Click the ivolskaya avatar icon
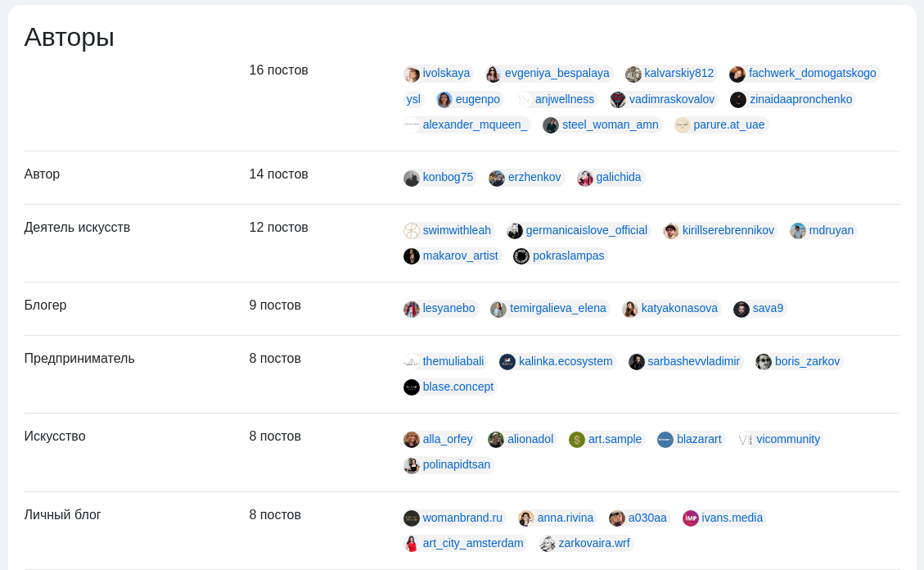This screenshot has width=924, height=570. tap(412, 74)
